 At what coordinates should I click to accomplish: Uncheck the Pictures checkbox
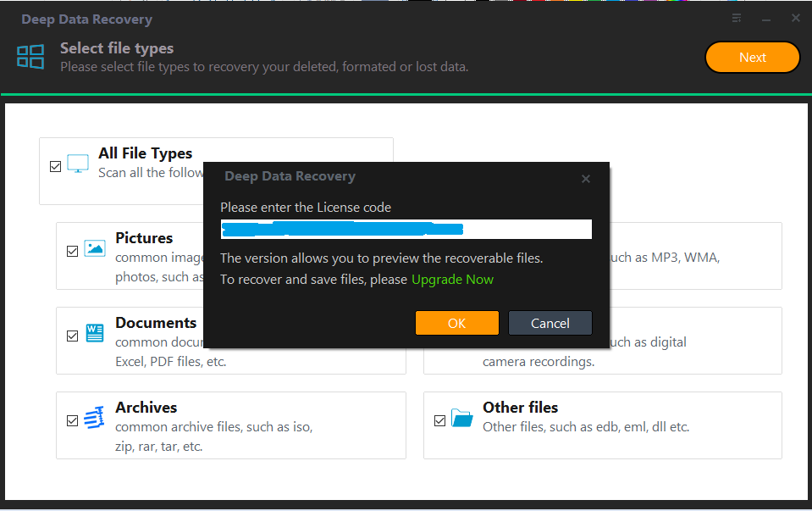[x=73, y=252]
